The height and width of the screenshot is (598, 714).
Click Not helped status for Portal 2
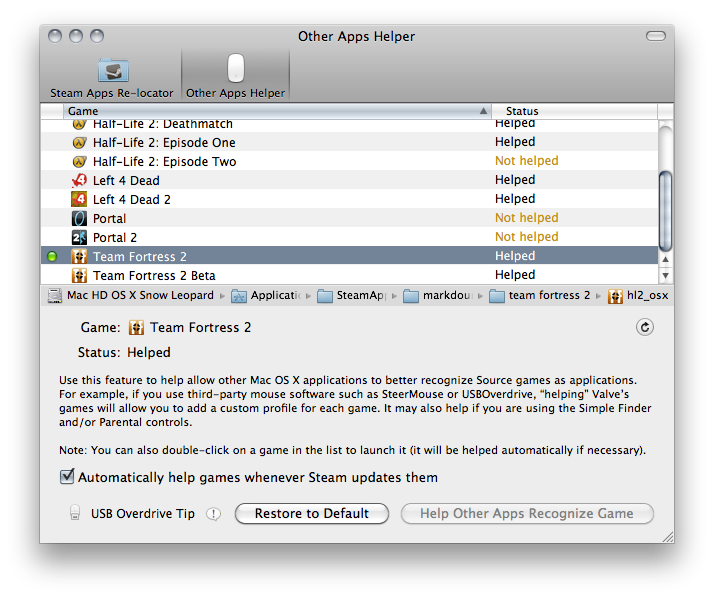pos(526,237)
